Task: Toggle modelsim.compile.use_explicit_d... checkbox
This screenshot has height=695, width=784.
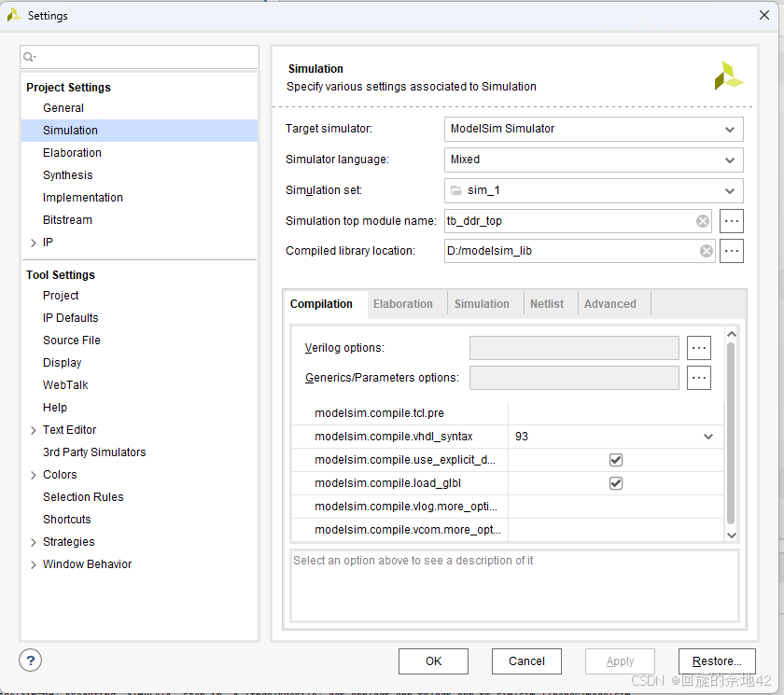Action: [616, 460]
